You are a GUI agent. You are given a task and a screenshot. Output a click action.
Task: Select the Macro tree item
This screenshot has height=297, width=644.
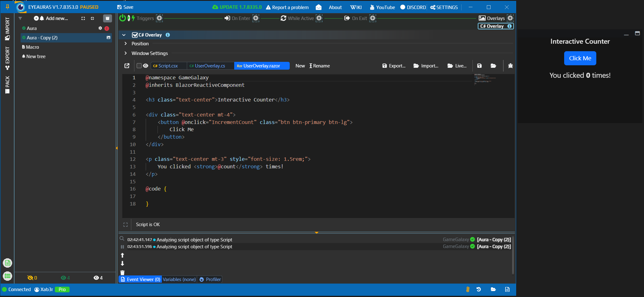point(31,47)
